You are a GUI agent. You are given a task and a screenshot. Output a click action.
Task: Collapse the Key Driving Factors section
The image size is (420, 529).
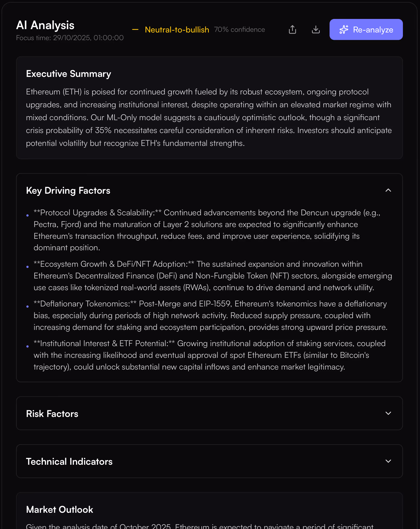(x=388, y=190)
